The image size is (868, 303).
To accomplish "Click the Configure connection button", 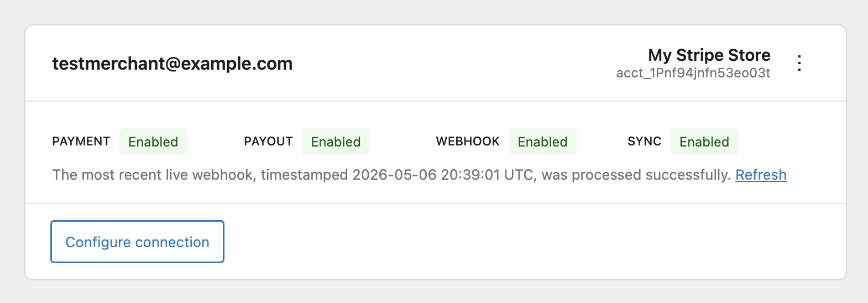I will [137, 242].
